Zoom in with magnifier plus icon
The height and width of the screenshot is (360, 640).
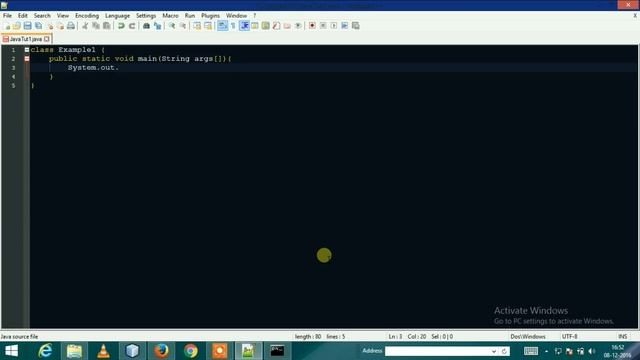(172, 26)
